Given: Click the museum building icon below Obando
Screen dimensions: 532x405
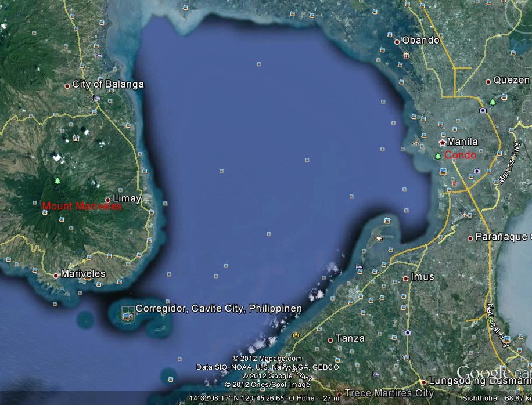Looking at the screenshot, I should click(405, 55).
